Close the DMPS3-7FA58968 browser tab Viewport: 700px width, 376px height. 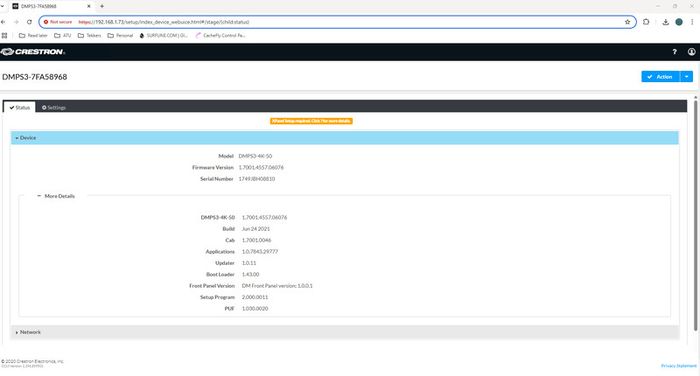[88, 6]
